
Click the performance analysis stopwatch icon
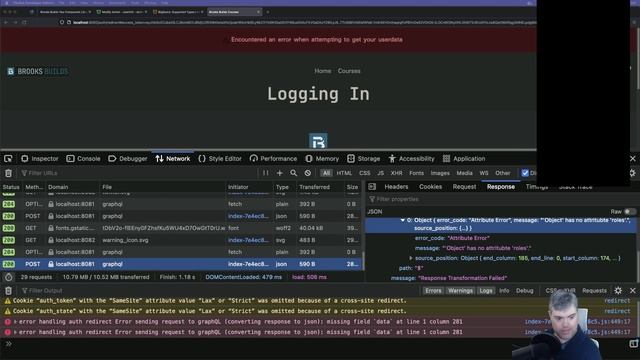coord(9,277)
